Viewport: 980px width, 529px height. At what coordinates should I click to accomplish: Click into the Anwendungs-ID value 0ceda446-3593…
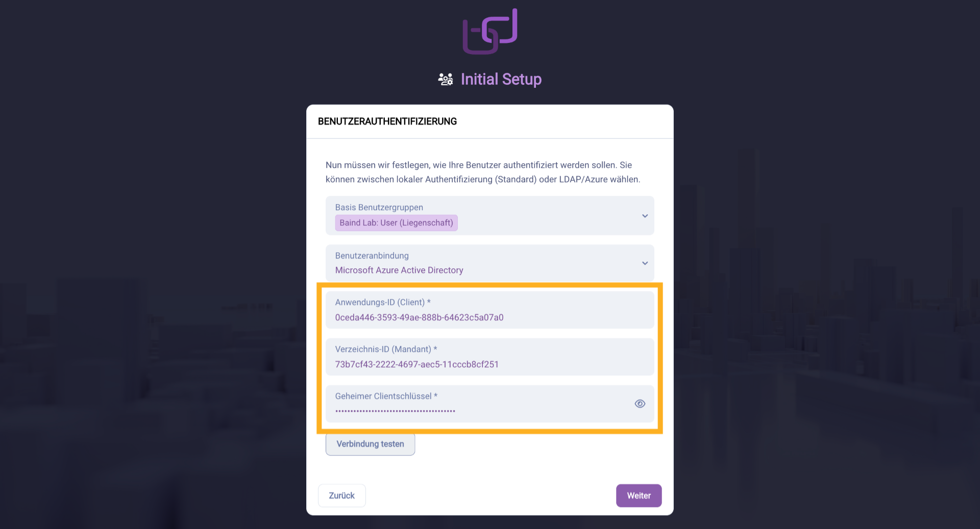coord(419,317)
